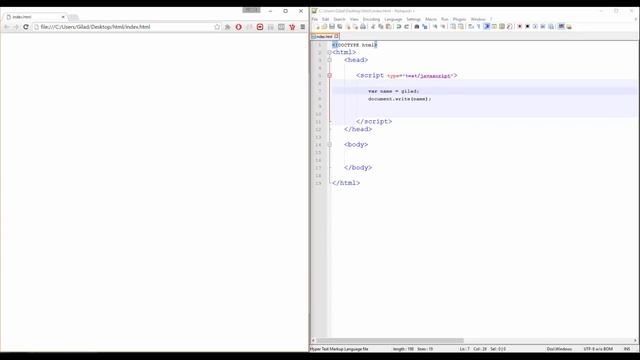The width and height of the screenshot is (640, 360).
Task: Collapse the html tag fold marker
Action: (329, 52)
